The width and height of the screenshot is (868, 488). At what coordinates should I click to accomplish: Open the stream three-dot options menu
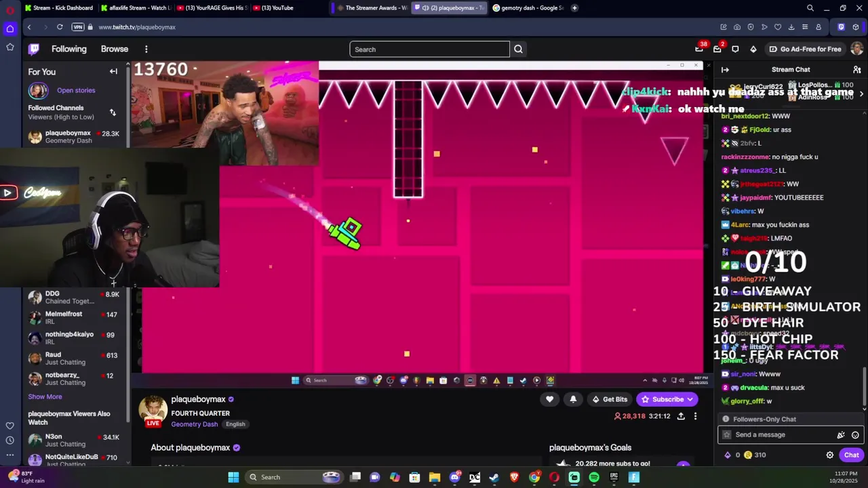coord(695,416)
